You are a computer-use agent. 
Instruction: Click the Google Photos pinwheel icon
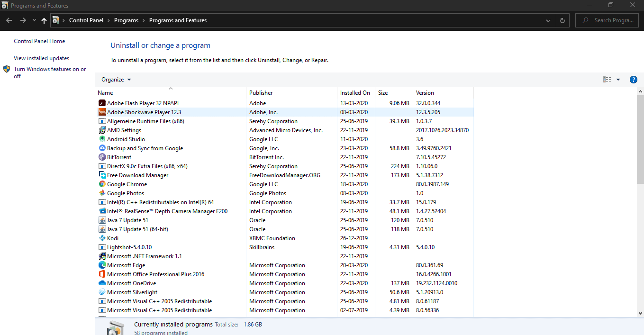pyautogui.click(x=102, y=193)
